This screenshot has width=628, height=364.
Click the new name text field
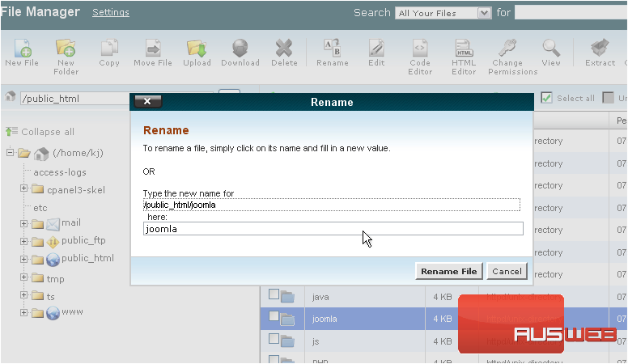(333, 229)
